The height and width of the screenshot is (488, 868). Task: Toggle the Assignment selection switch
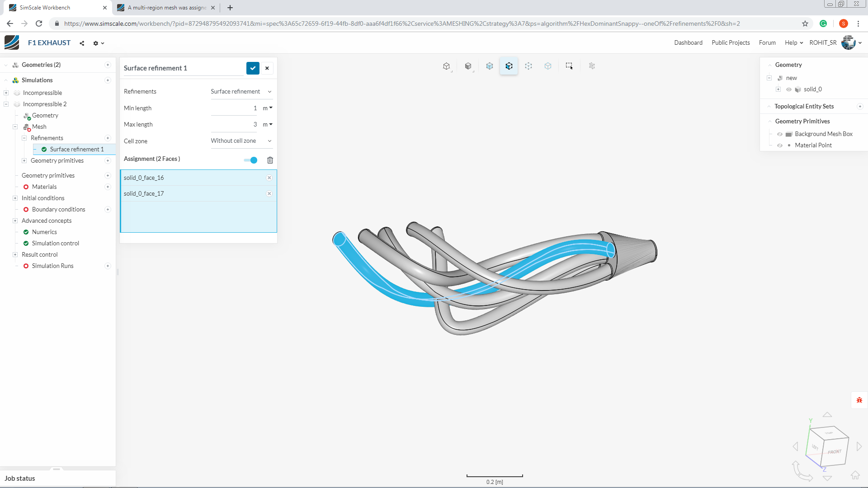point(250,160)
